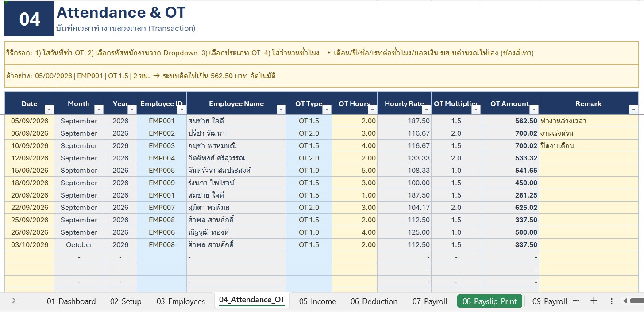Open the Month column filter dropdown

coord(99,110)
